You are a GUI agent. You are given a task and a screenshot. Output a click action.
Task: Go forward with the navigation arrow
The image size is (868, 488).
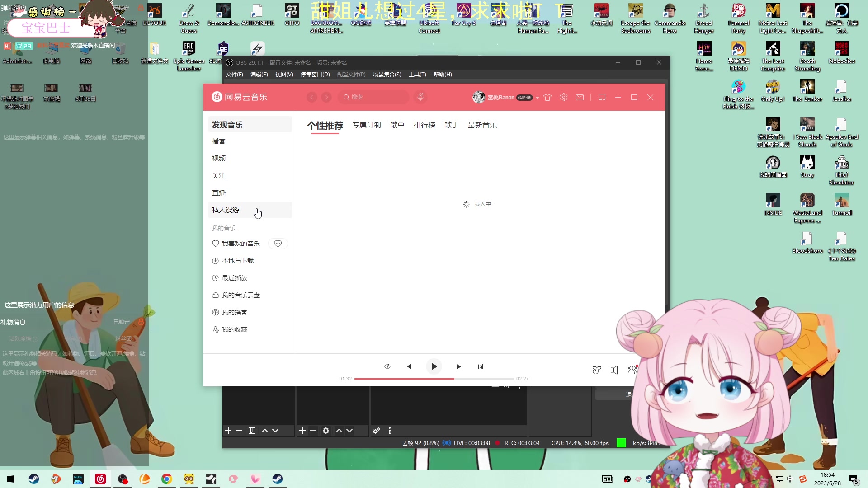pyautogui.click(x=326, y=97)
